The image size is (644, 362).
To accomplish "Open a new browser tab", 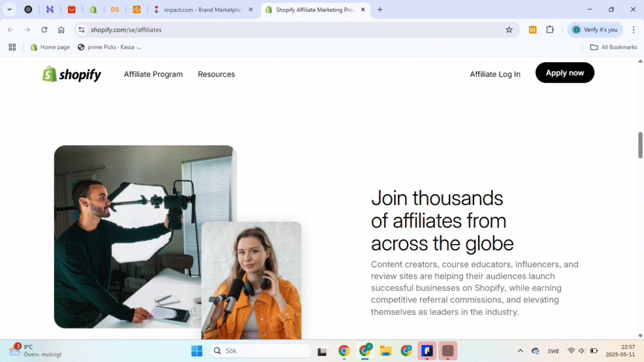I will [380, 9].
